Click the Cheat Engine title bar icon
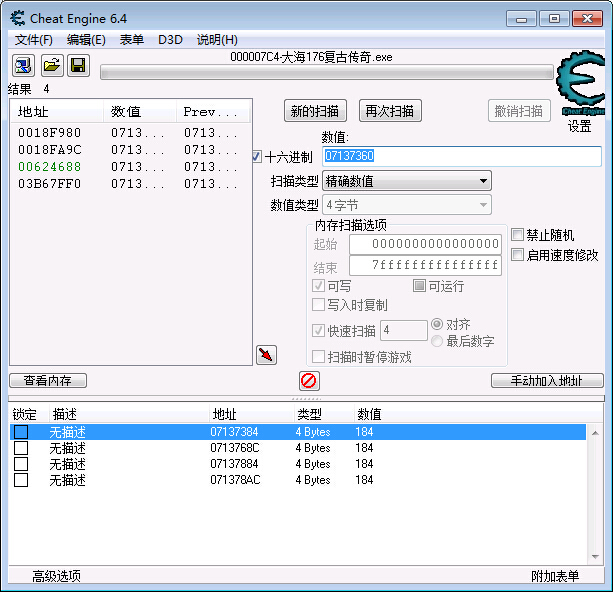Image resolution: width=613 pixels, height=592 pixels. (17, 19)
